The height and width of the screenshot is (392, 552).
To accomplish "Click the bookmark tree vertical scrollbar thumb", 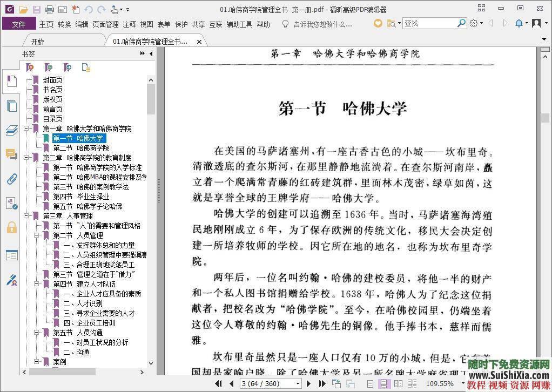I will tap(151, 99).
